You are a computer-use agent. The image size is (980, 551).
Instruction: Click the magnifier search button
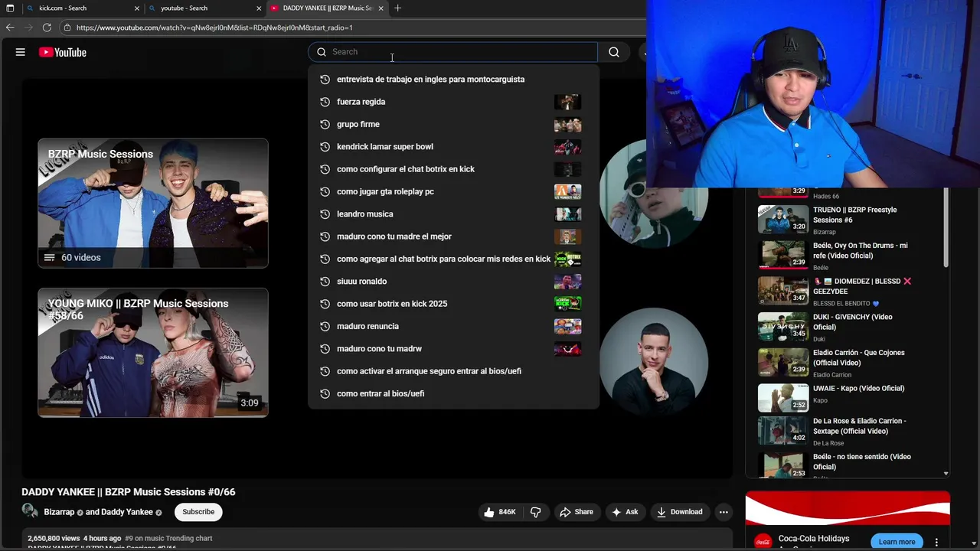[x=614, y=52]
